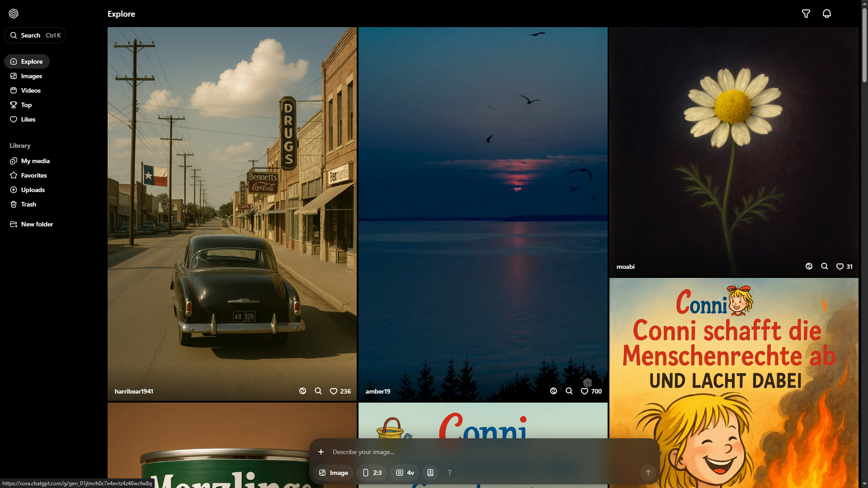Open the Uploads library
This screenshot has height=488, width=868.
[28, 190]
